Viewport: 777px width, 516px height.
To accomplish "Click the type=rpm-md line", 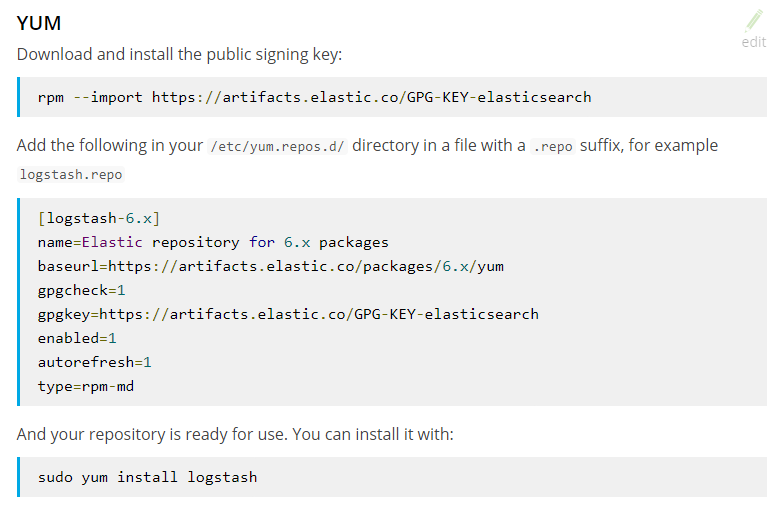I will [x=86, y=387].
